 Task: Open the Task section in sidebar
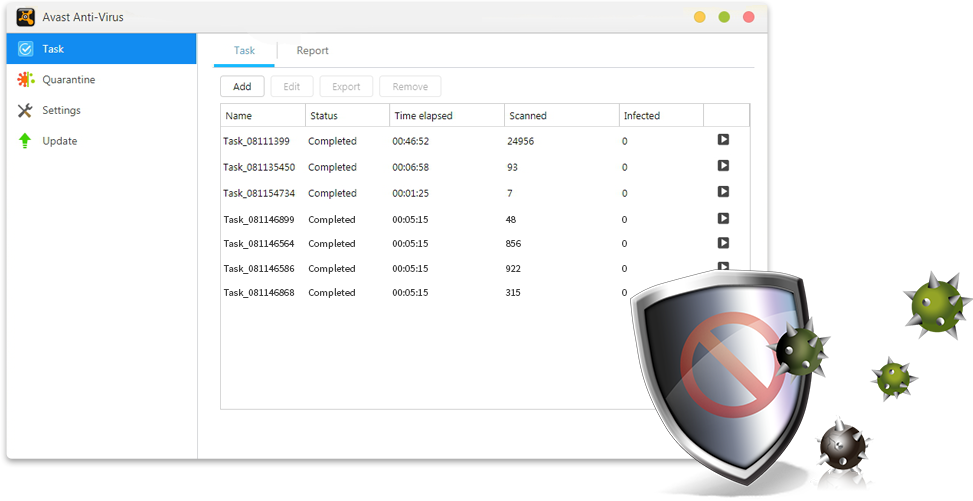coord(101,49)
